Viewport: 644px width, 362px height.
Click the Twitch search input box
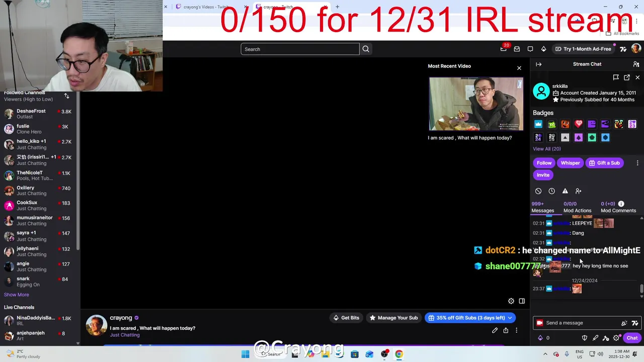pos(300,49)
